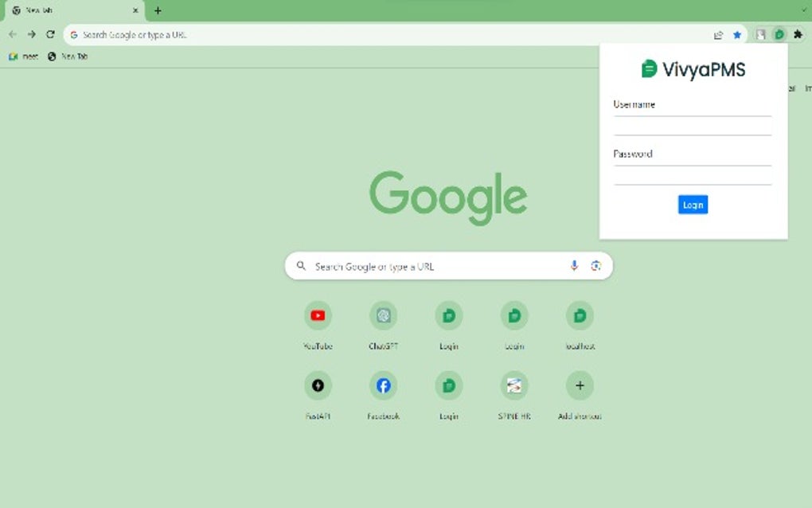The image size is (812, 508).
Task: Open a new tab with the plus button
Action: pyautogui.click(x=157, y=10)
